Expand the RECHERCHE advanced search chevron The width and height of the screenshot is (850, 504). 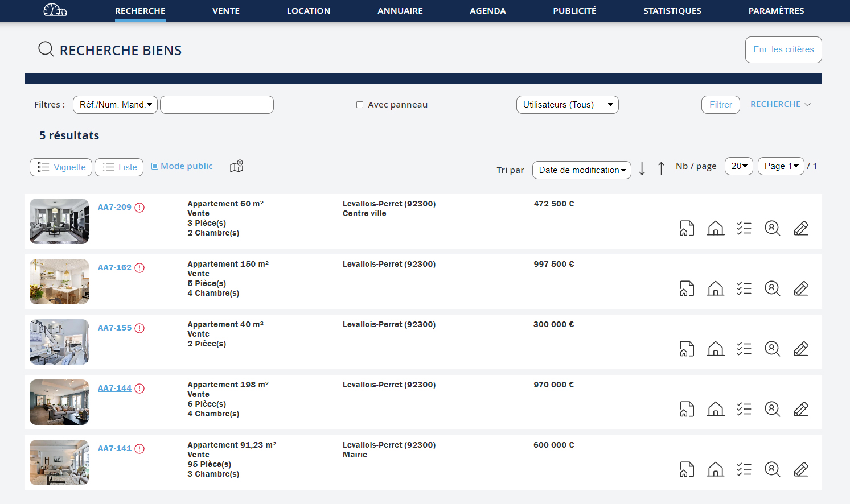pos(807,105)
